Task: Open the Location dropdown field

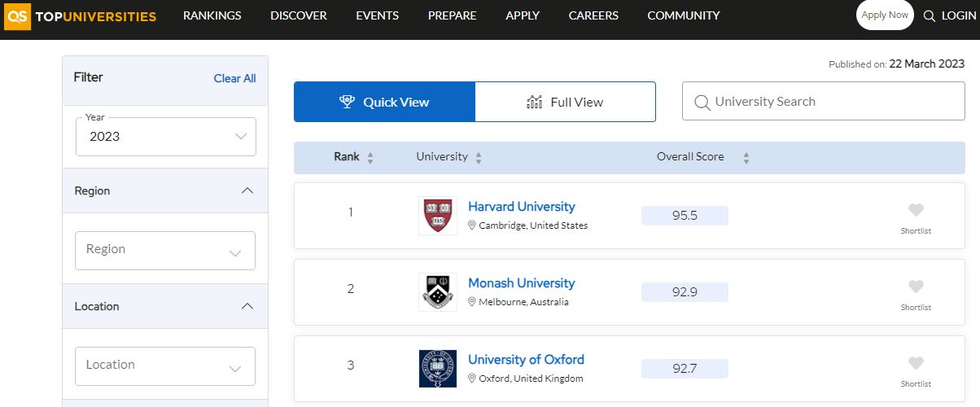Action: pos(165,365)
